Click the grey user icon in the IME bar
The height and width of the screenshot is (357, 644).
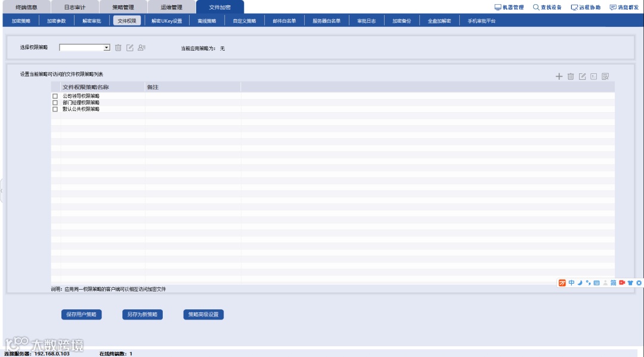[605, 283]
